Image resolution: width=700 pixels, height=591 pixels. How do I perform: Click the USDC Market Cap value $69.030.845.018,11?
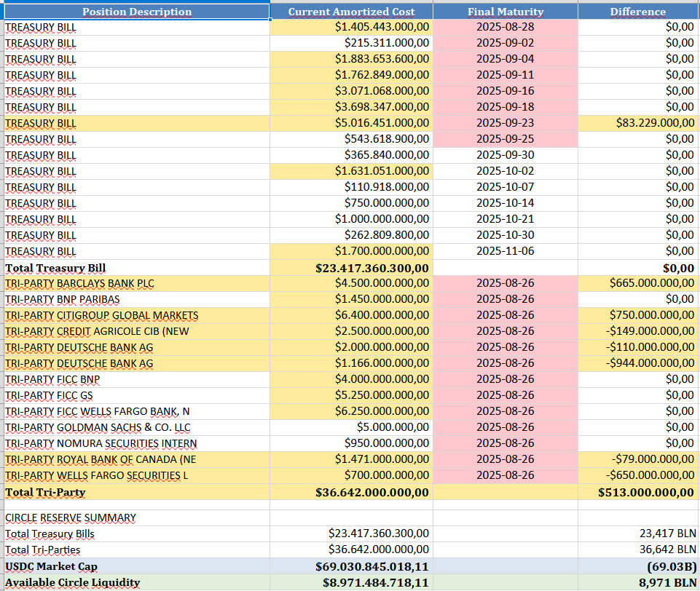click(351, 566)
